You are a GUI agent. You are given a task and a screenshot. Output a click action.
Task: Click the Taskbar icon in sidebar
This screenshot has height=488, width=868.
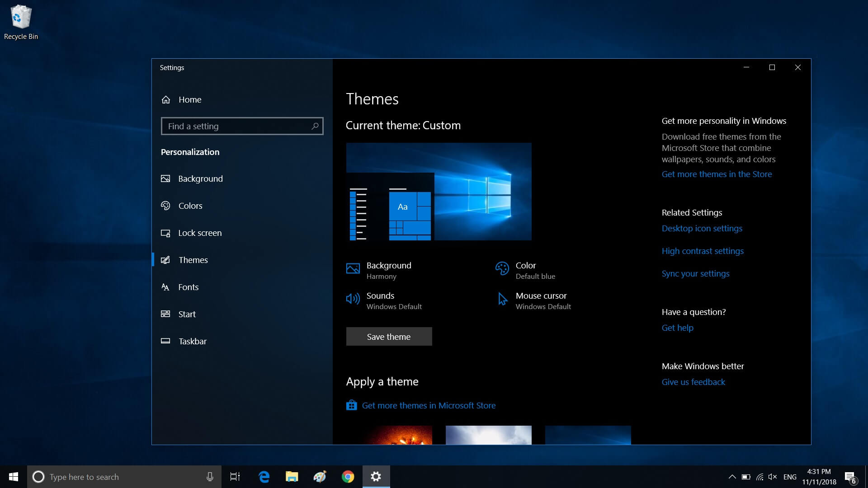[x=165, y=341]
